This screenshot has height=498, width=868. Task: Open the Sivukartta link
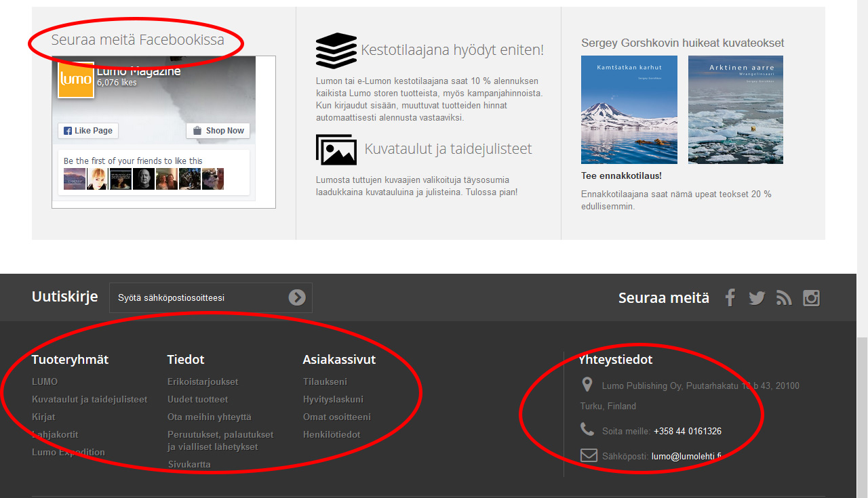(x=189, y=464)
